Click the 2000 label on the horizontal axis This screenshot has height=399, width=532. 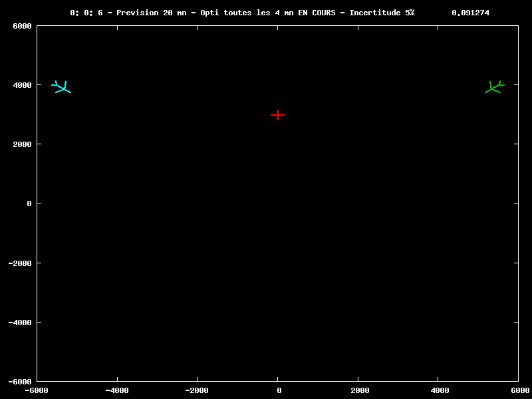pyautogui.click(x=359, y=390)
